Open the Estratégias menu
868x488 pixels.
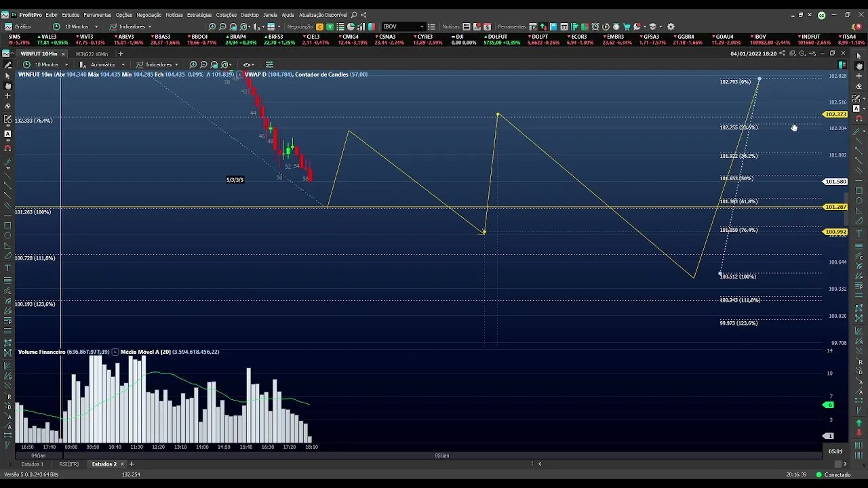tap(199, 14)
